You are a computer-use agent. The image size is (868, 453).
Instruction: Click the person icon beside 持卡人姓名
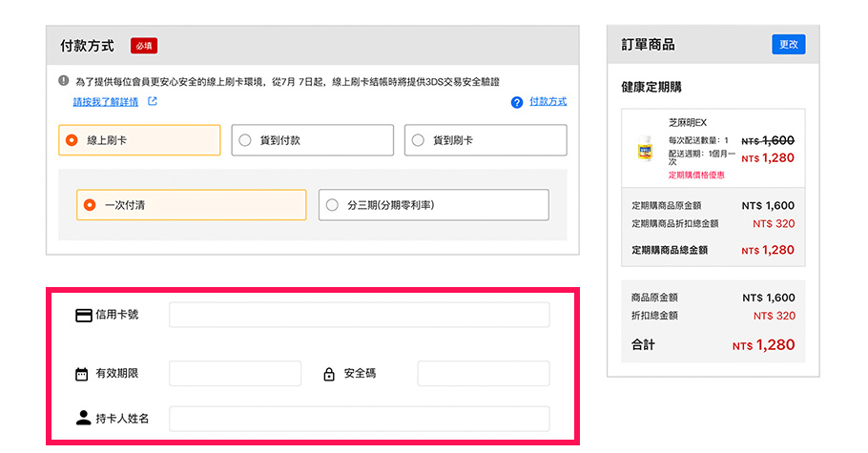click(x=83, y=418)
